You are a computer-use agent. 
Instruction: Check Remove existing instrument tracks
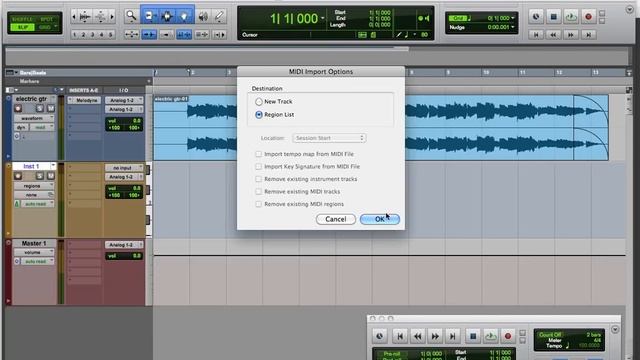click(258, 179)
